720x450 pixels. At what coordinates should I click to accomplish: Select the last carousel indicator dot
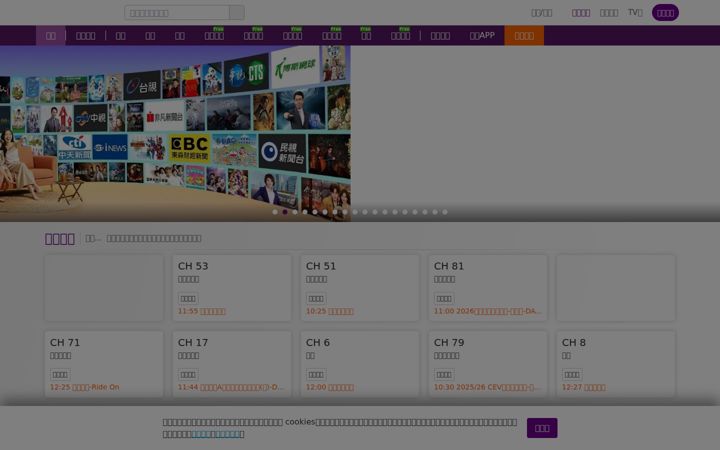pos(445,212)
